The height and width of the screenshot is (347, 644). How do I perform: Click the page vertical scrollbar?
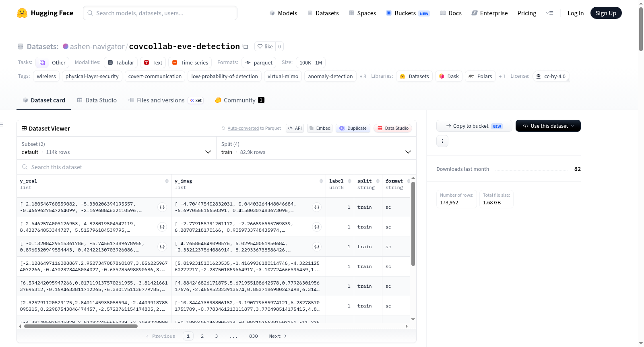[x=641, y=29]
